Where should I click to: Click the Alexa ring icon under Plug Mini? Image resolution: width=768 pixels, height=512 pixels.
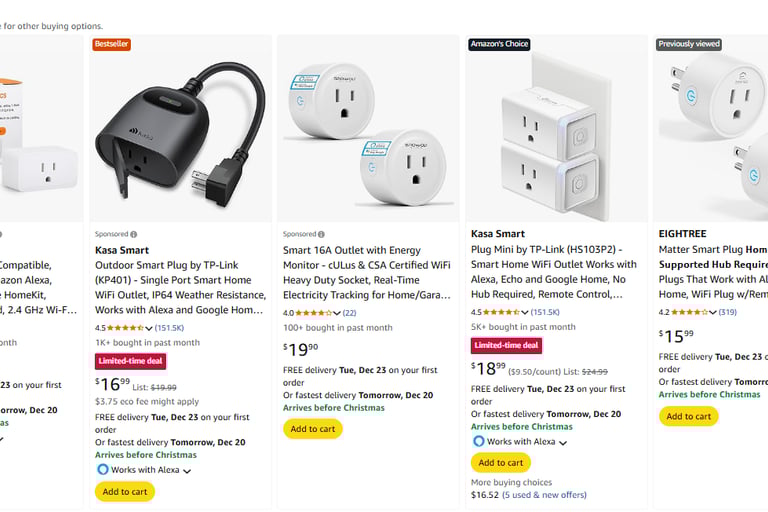click(x=478, y=441)
